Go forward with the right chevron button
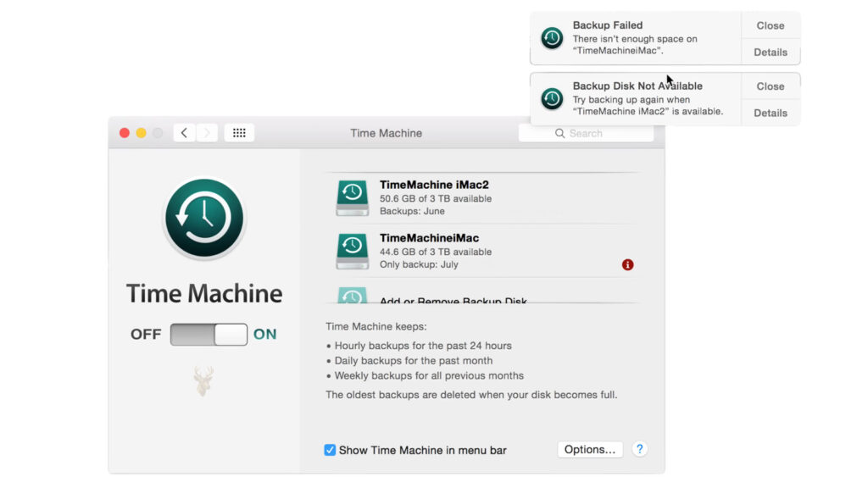The height and width of the screenshot is (488, 868). (x=207, y=133)
